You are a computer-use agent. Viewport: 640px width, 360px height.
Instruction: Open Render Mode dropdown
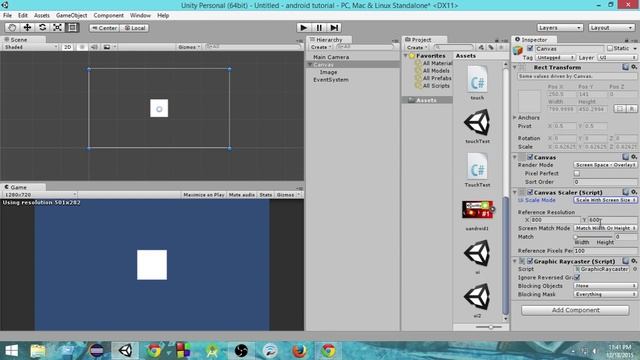coord(605,165)
